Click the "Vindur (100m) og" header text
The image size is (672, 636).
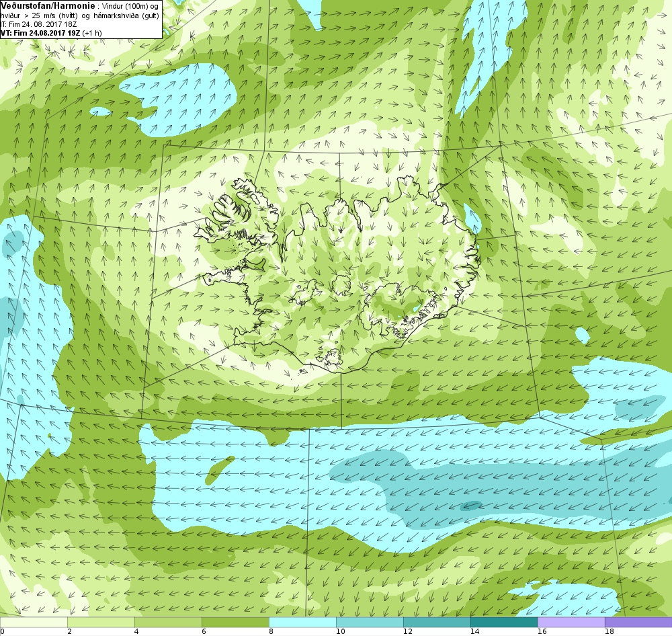[x=130, y=6]
